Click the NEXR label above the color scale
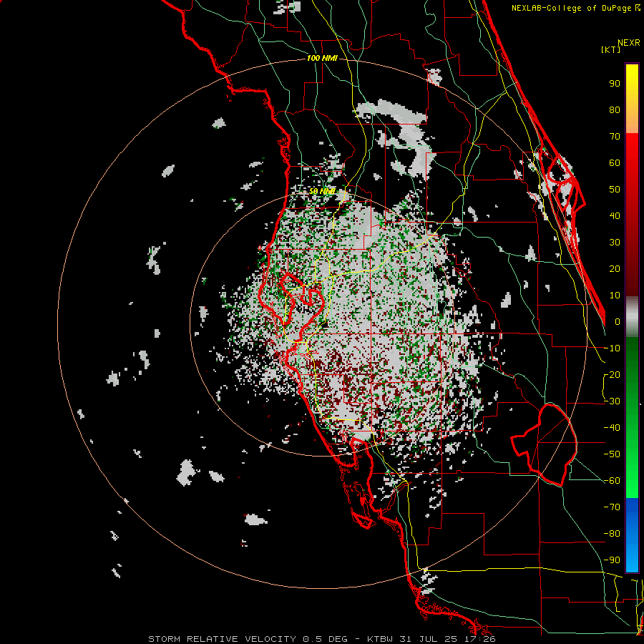Image resolution: width=644 pixels, height=644 pixels. point(629,43)
